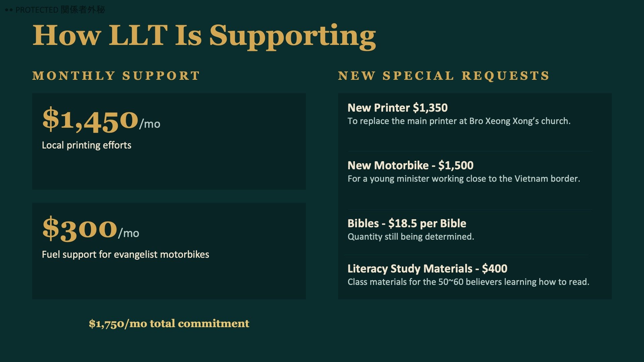Click the PROTECTED 関係者外秘 label

60,10
